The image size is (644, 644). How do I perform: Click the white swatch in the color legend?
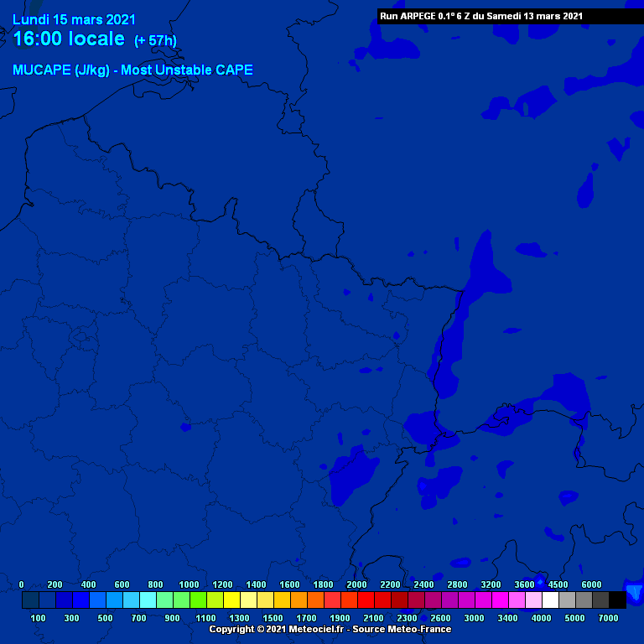coord(550,600)
